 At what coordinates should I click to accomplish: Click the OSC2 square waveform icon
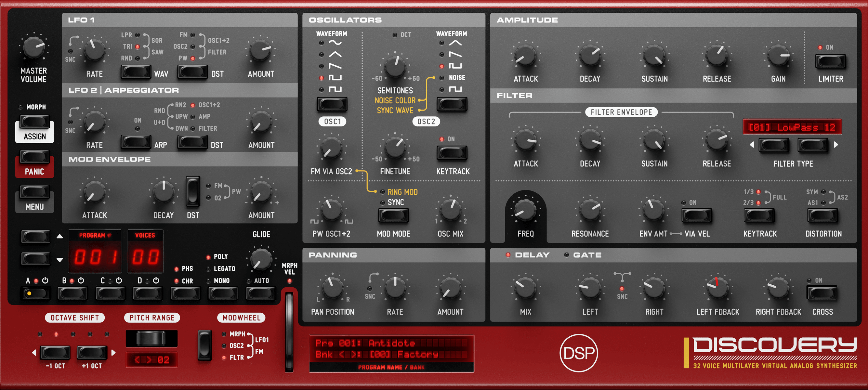point(455,66)
